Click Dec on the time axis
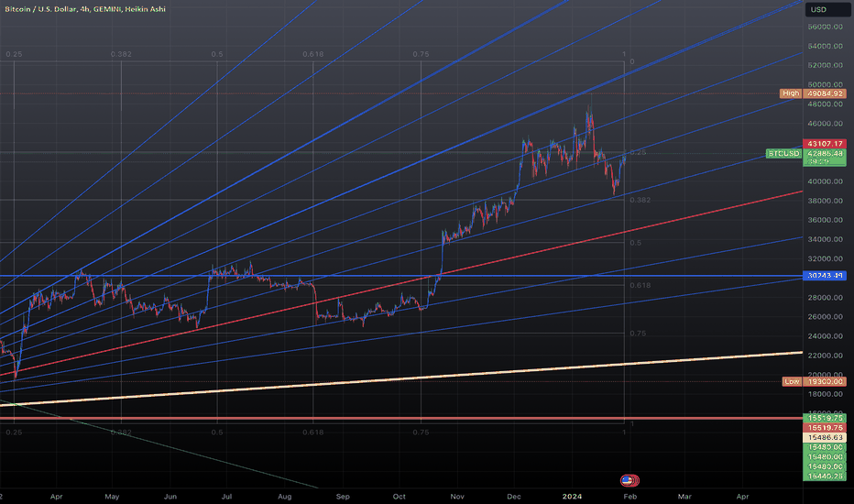 pos(514,497)
